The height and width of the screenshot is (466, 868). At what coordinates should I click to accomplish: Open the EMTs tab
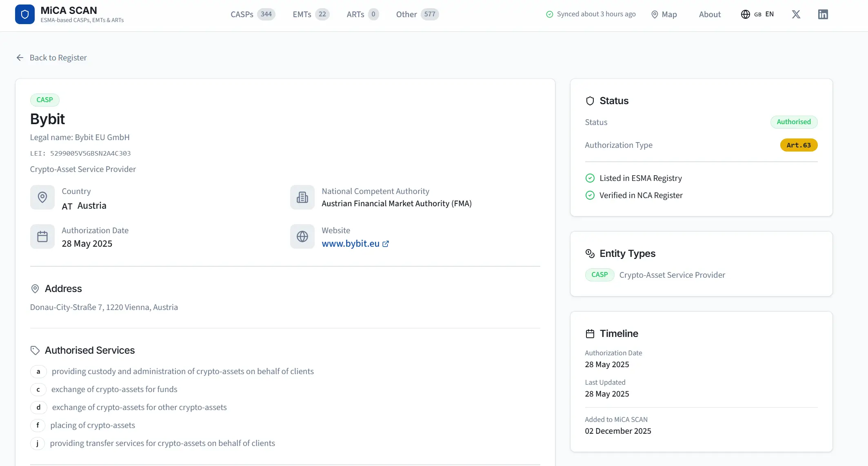311,14
